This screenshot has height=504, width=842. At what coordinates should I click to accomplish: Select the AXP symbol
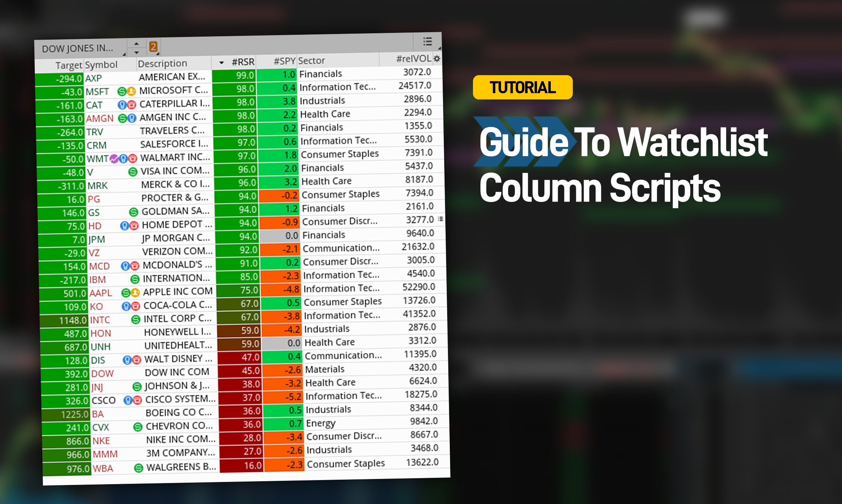coord(93,78)
